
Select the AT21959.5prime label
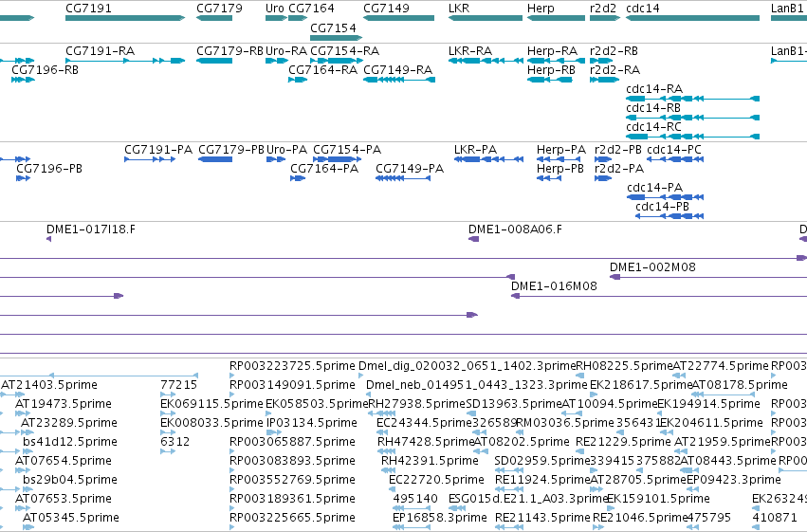722,442
